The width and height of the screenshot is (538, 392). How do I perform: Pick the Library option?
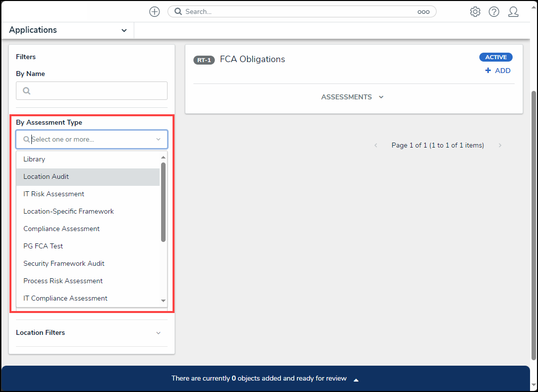click(34, 159)
